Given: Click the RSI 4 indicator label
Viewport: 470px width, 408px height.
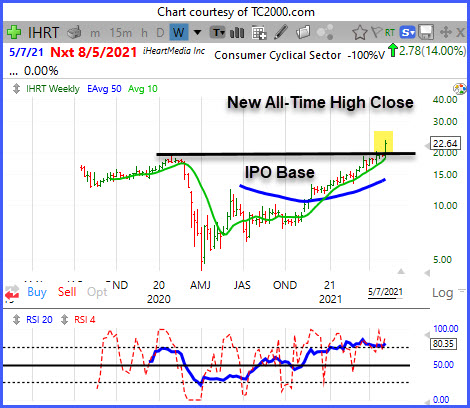Looking at the screenshot, I should click(85, 320).
